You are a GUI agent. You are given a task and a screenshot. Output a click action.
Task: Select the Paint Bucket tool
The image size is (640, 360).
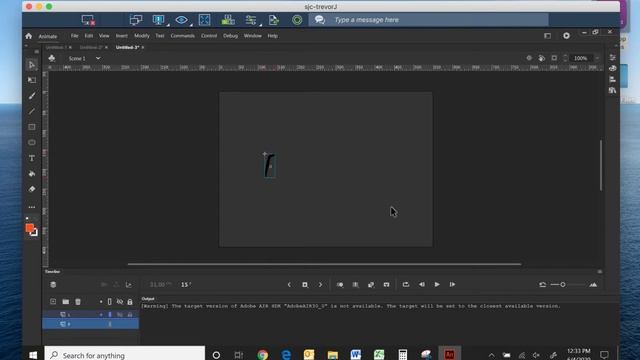pyautogui.click(x=32, y=173)
